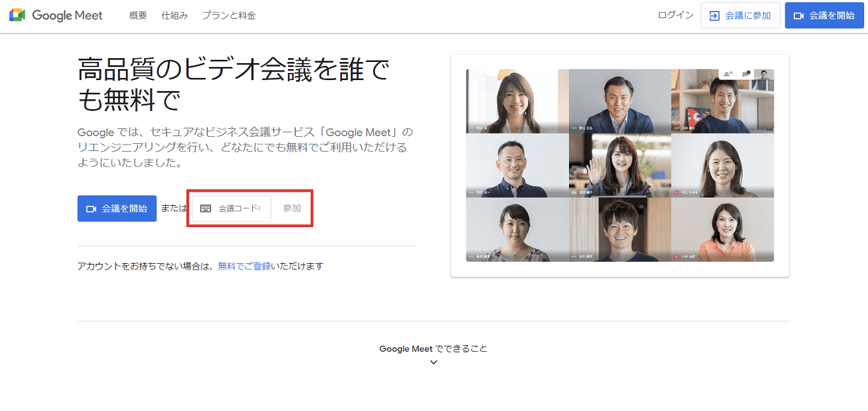Toggle the audio indicator on the bottom-left participant tile

click(x=470, y=256)
